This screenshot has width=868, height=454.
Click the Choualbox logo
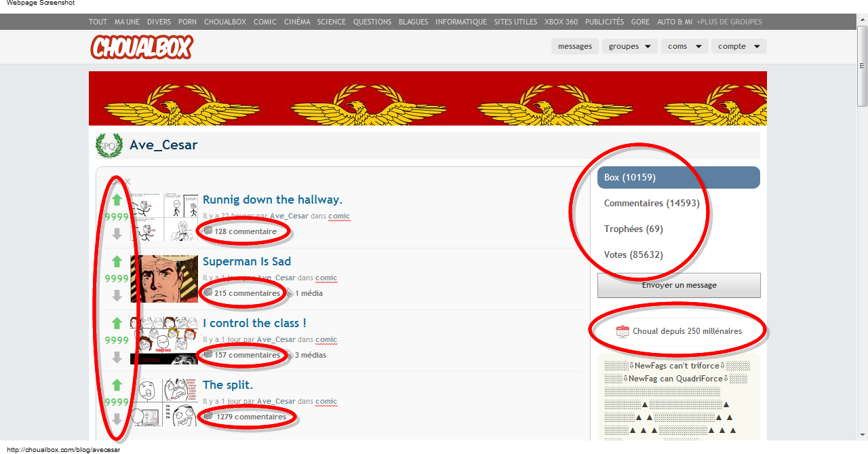pos(142,47)
